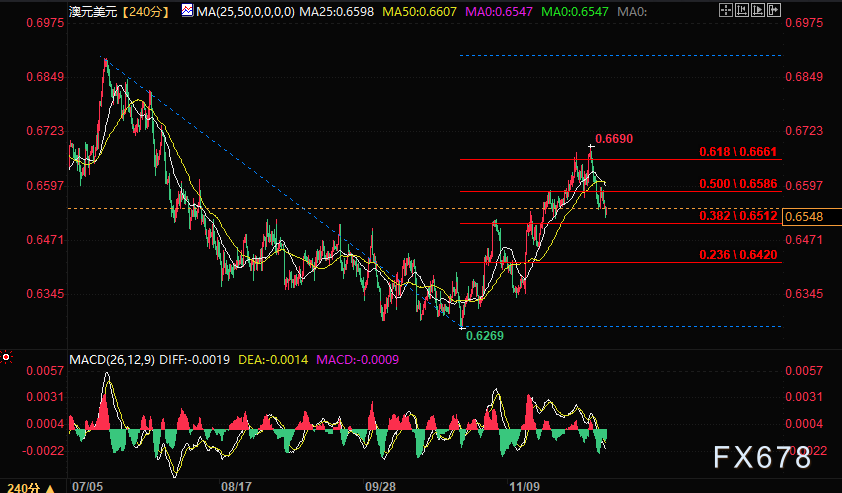Click the expand chart axis play icon

point(758,10)
